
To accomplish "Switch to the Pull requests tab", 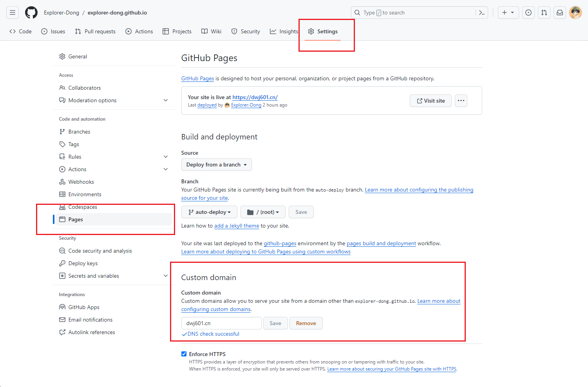I will (x=95, y=31).
